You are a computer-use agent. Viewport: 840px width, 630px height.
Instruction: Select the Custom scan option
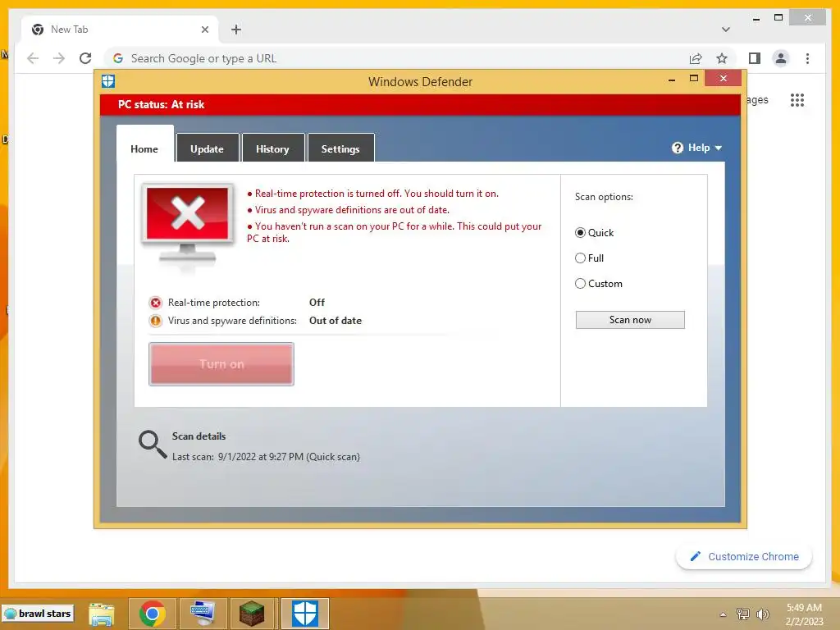580,283
